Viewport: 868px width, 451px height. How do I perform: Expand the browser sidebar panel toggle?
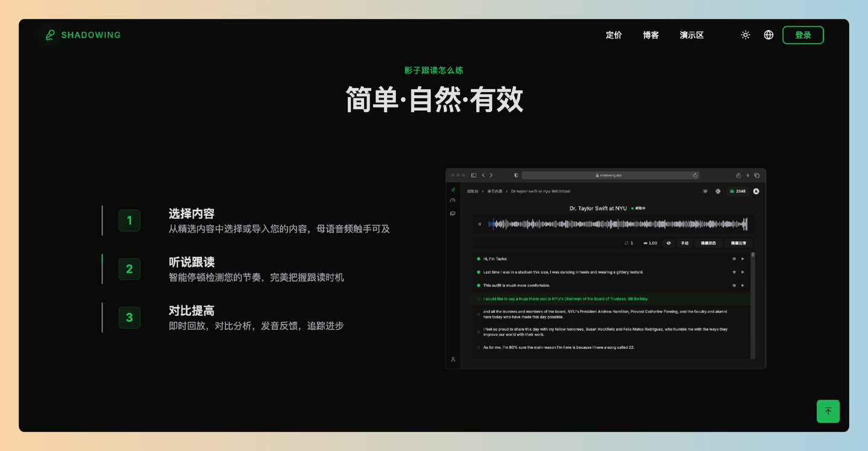[x=474, y=175]
